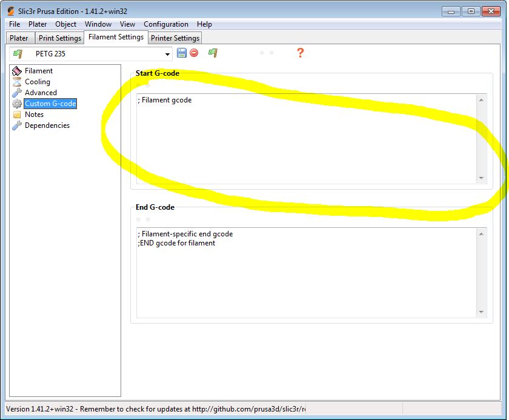Click the green flag icon right of delete
509x420 pixels.
pos(213,53)
